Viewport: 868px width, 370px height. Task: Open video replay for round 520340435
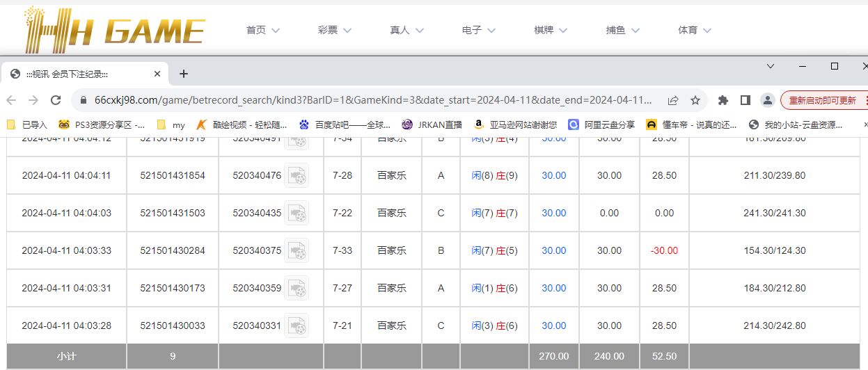pyautogui.click(x=297, y=213)
